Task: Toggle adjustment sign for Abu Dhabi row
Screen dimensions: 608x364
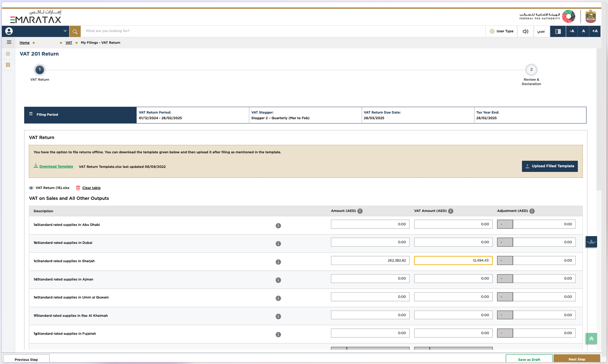Action: 505,224
